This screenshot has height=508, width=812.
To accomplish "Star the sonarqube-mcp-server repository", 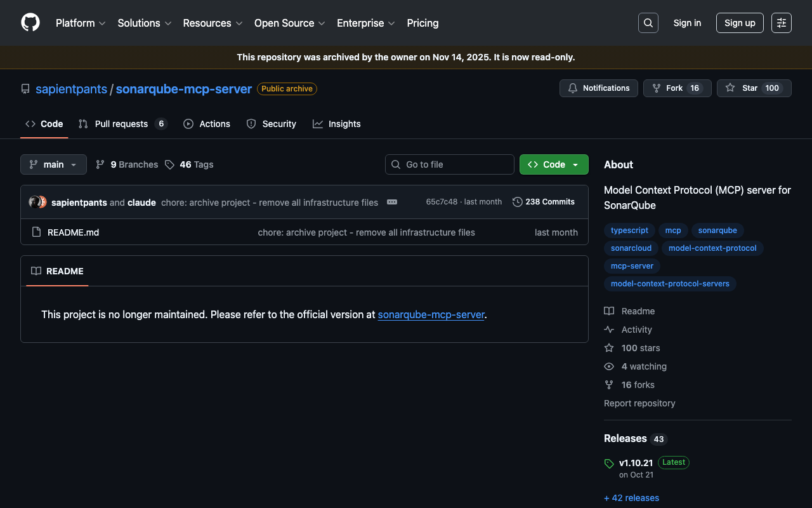I will [754, 88].
